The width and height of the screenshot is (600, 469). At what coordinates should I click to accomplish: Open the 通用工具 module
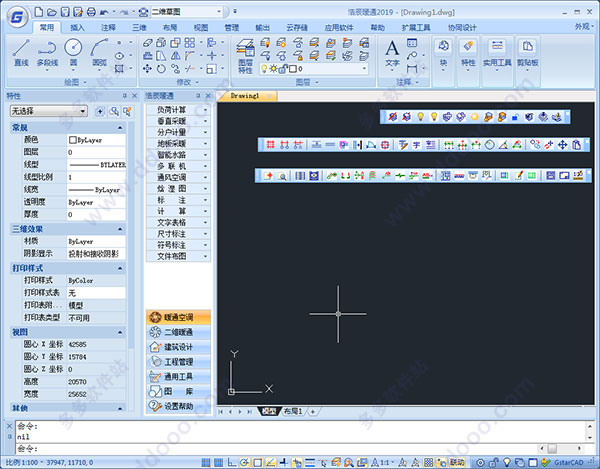pyautogui.click(x=178, y=376)
